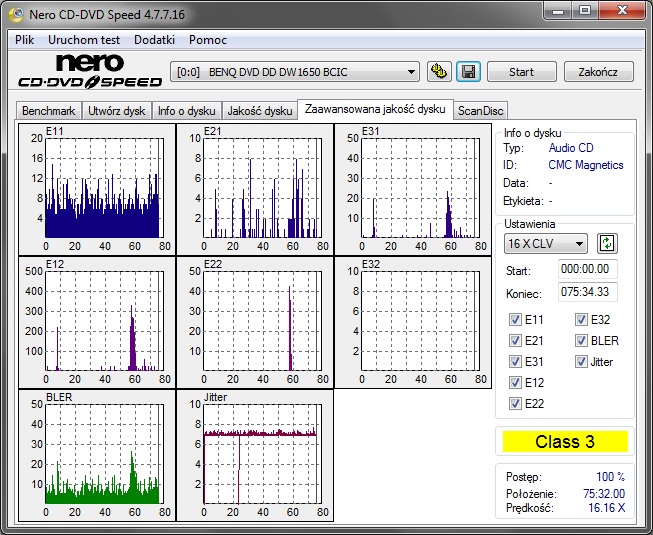Switch to the Info o dysku tab
This screenshot has height=535, width=653.
tap(187, 111)
